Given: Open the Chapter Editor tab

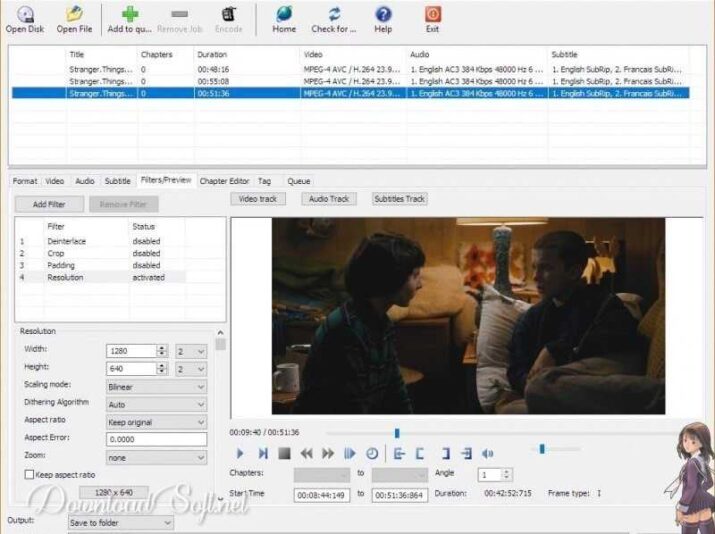Looking at the screenshot, I should click(x=224, y=181).
